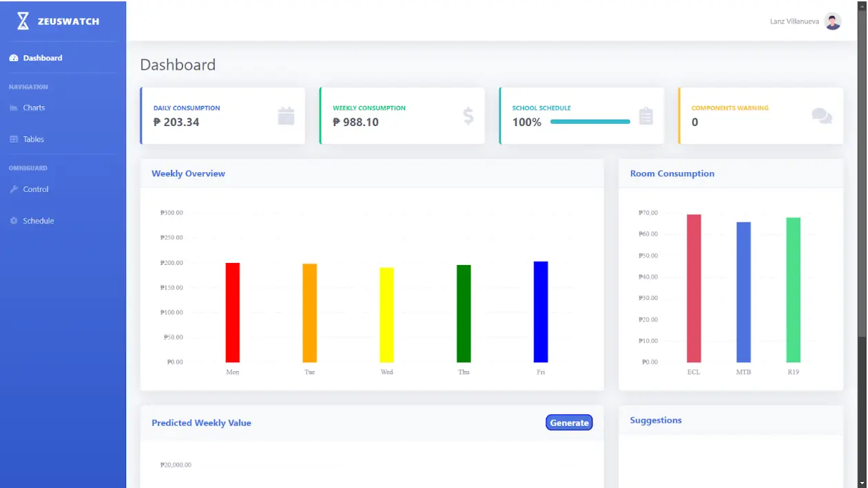The image size is (868, 488).
Task: Click the blue MTB room bar
Action: [x=743, y=292]
